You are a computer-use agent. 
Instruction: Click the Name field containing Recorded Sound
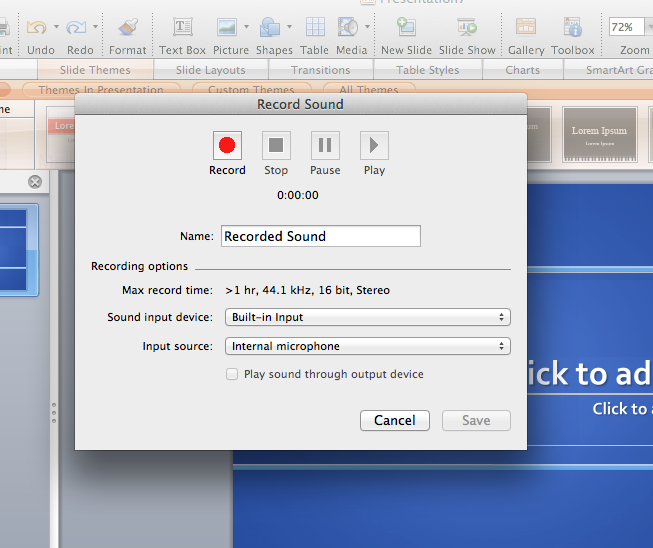(321, 236)
